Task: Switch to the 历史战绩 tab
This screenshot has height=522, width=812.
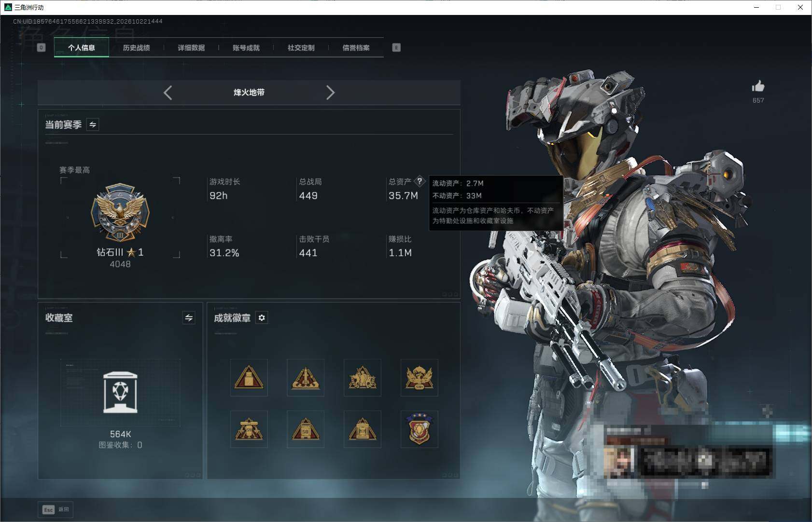Action: coord(136,47)
